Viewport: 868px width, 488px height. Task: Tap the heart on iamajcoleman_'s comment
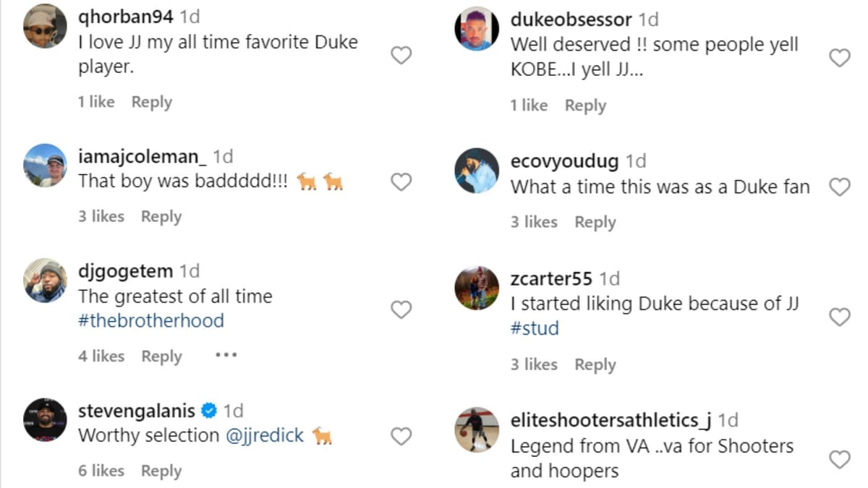click(x=401, y=183)
